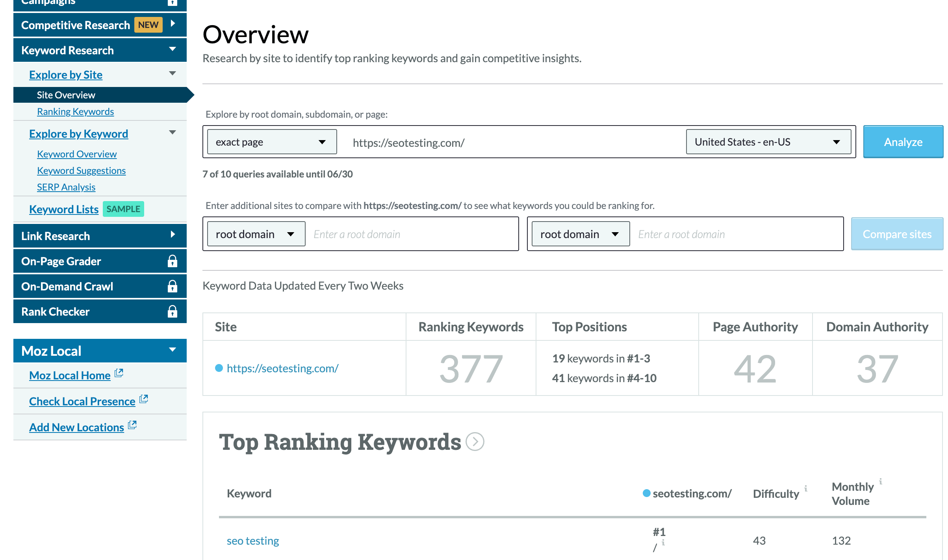The height and width of the screenshot is (560, 948).
Task: Open Top Ranking Keywords circled arrow icon
Action: pyautogui.click(x=475, y=442)
